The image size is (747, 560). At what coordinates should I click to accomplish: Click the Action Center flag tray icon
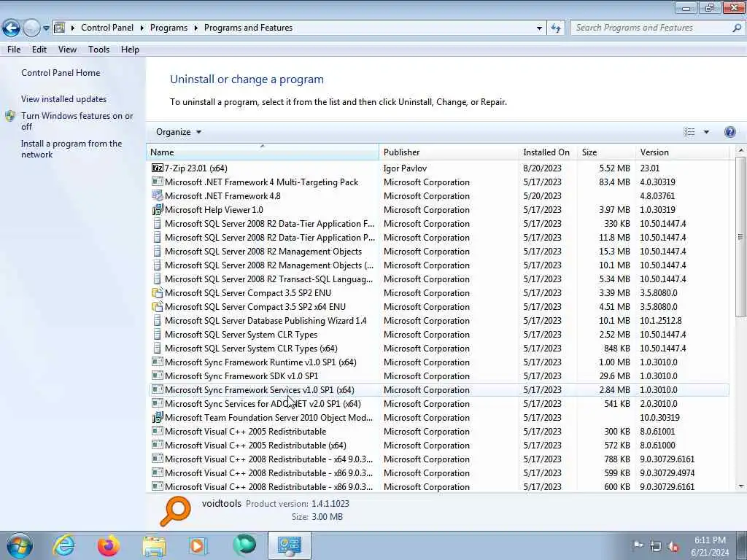point(638,545)
